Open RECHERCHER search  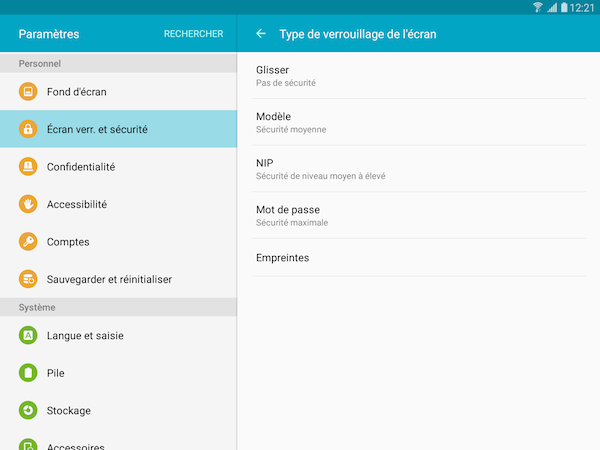[x=194, y=34]
